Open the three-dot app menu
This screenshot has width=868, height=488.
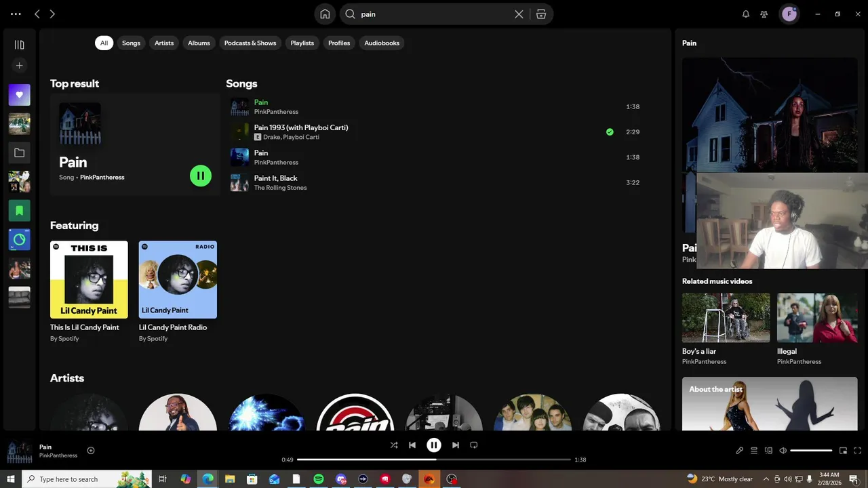[x=16, y=14]
